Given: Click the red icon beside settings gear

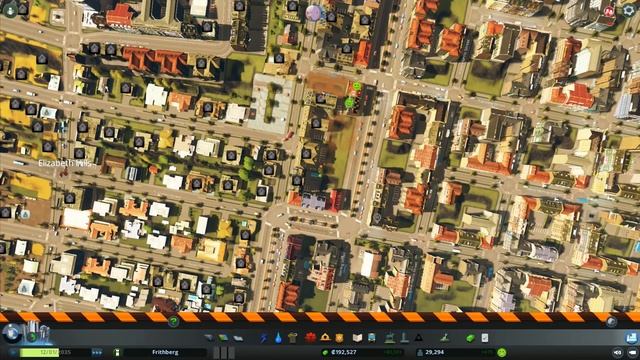Looking at the screenshot, I should [x=609, y=11].
